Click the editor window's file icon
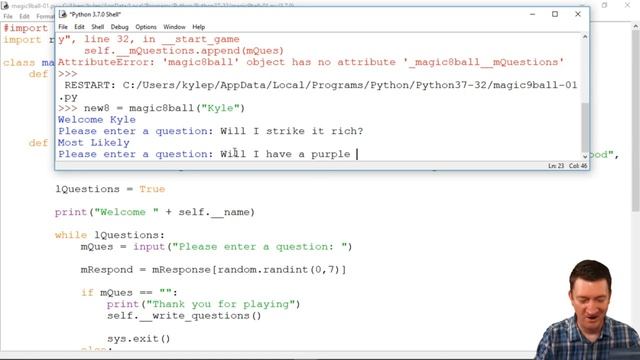The height and width of the screenshot is (360, 640). [5, 6]
